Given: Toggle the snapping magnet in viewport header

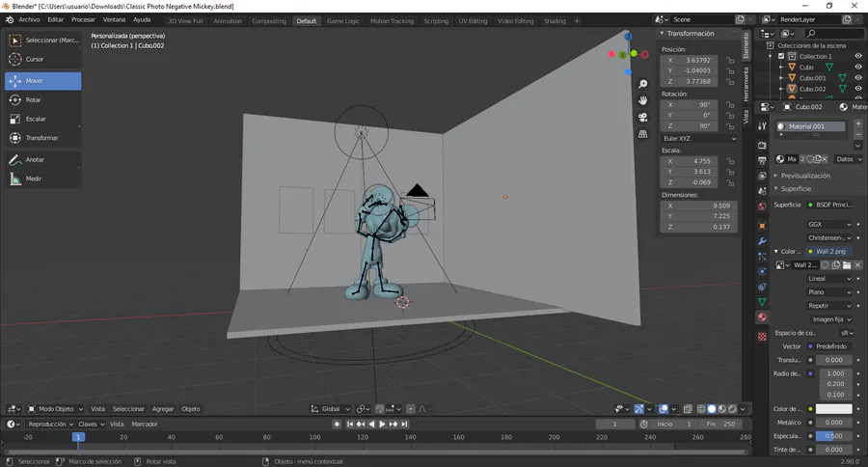Looking at the screenshot, I should (x=380, y=409).
